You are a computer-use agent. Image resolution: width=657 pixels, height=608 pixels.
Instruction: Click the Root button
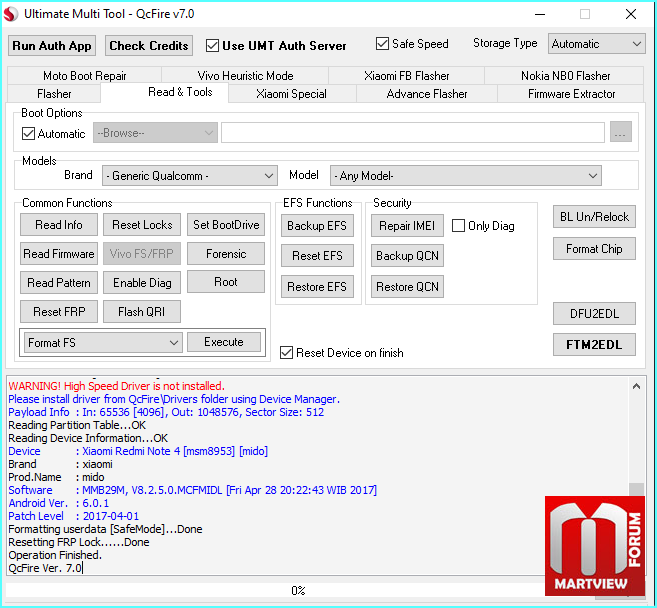(226, 282)
